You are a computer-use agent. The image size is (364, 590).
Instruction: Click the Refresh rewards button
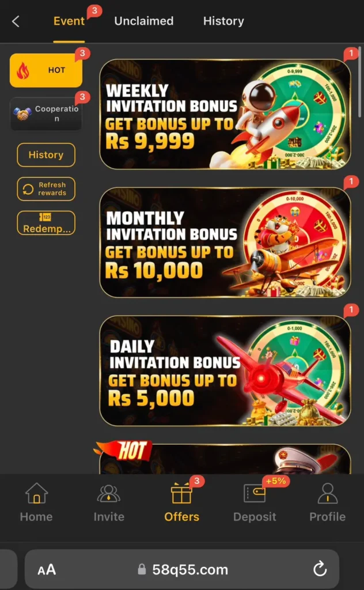(46, 189)
